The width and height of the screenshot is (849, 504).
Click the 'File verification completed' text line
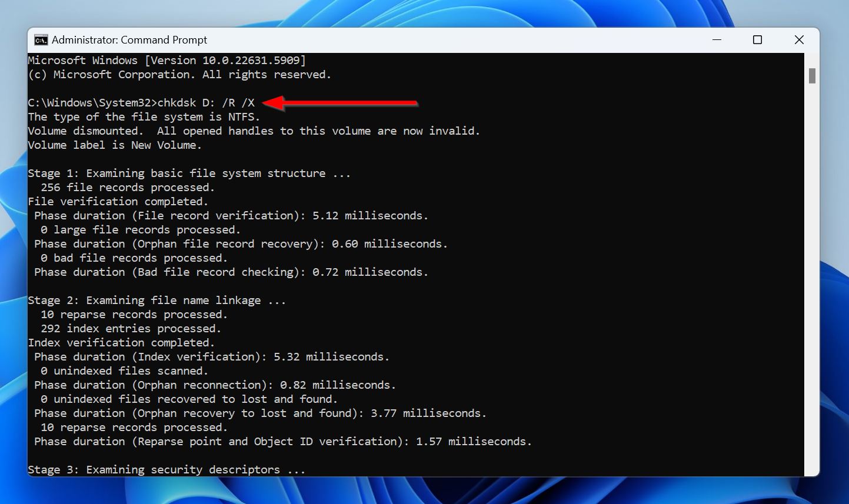click(118, 201)
